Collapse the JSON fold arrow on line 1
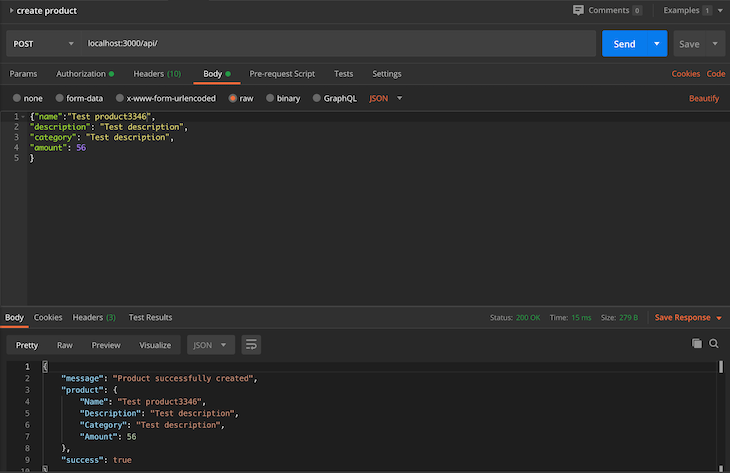 coord(23,116)
